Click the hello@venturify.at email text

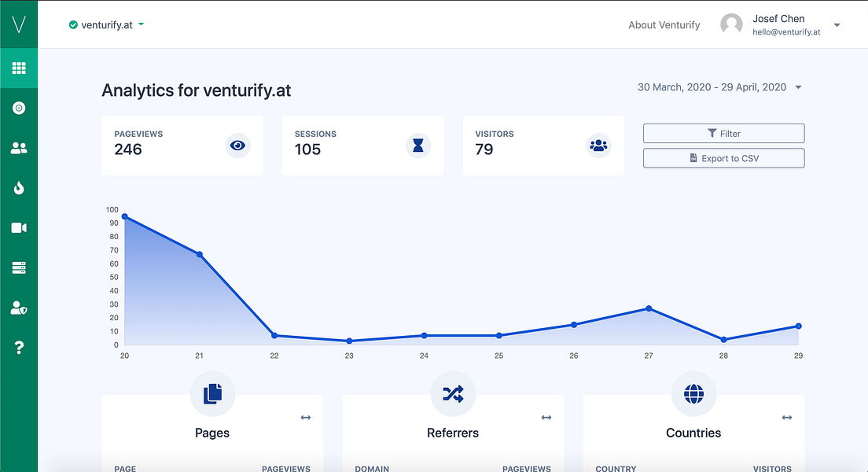point(786,32)
